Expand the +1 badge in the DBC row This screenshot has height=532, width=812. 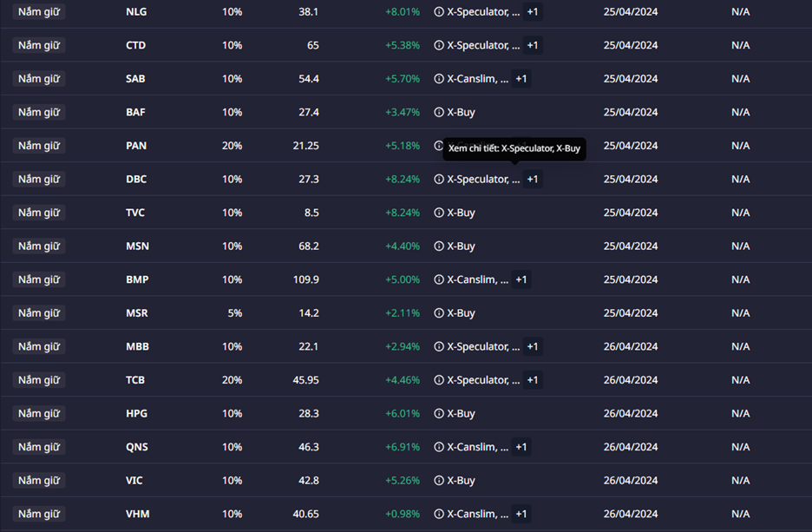(x=533, y=180)
